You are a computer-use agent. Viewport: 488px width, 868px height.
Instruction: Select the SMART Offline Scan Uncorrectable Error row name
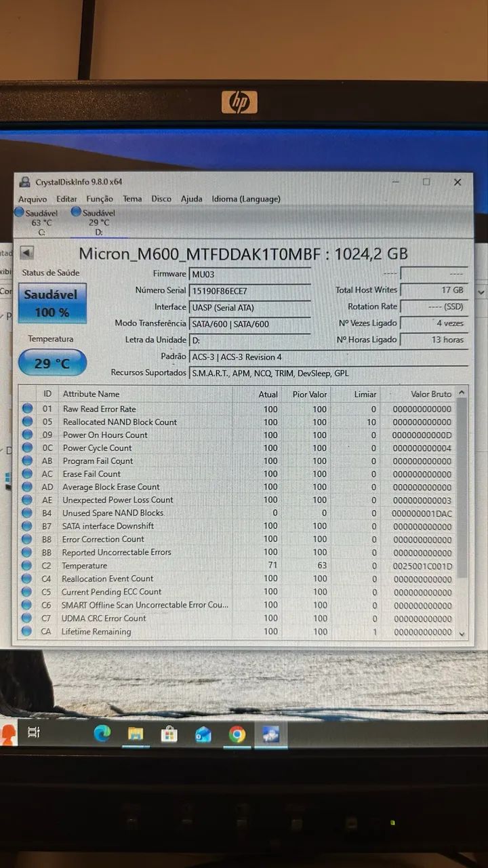(x=145, y=605)
